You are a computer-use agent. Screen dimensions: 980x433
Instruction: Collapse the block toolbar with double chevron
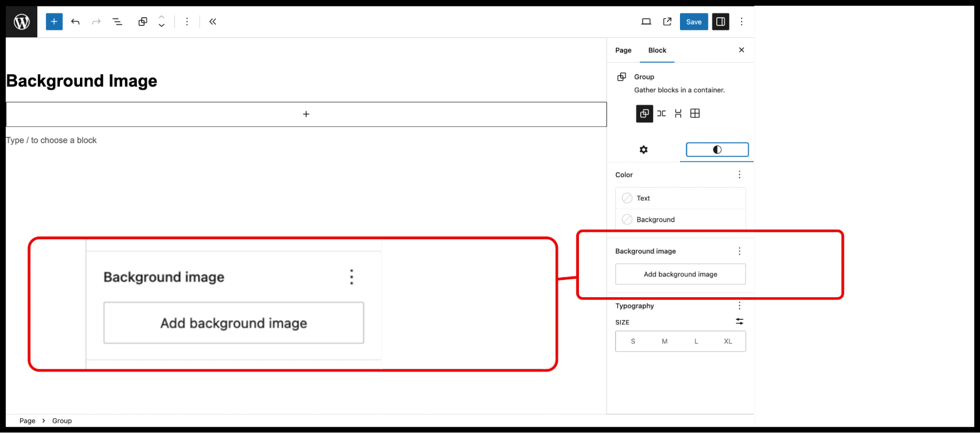tap(212, 22)
